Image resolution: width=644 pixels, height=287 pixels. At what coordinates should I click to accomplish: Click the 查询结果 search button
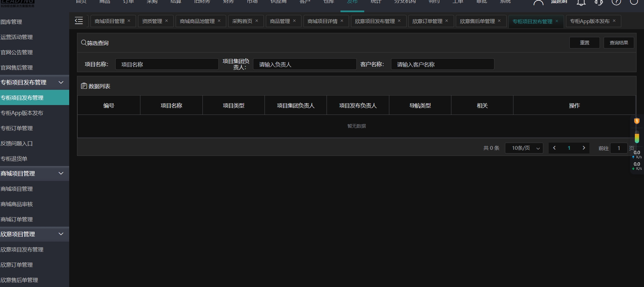click(x=619, y=43)
